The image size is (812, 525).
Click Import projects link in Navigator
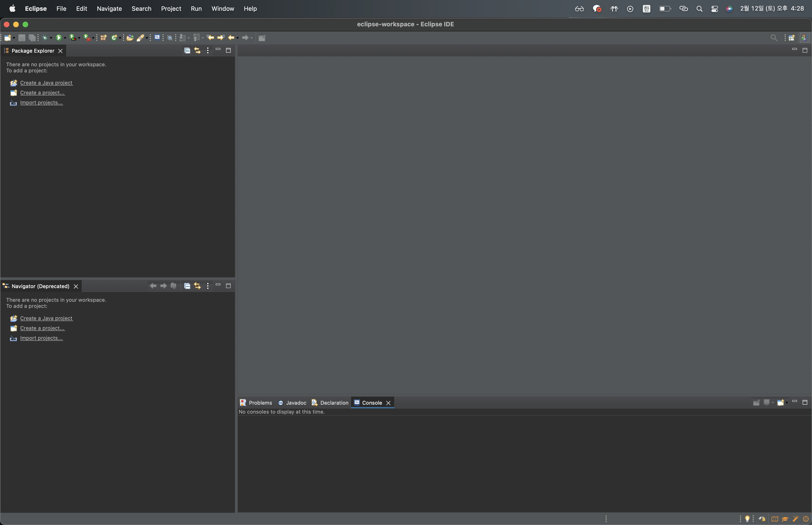pyautogui.click(x=41, y=338)
